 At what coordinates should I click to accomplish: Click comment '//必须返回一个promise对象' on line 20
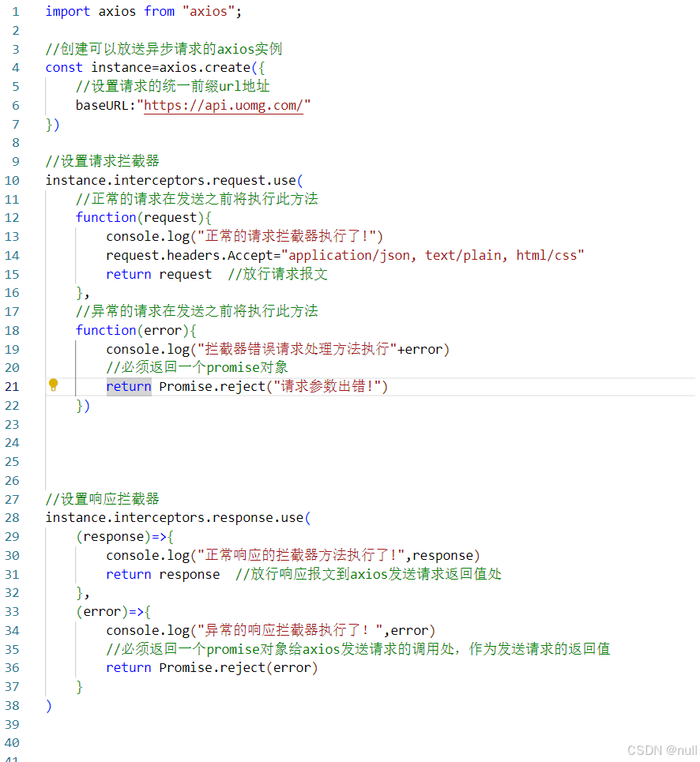click(x=197, y=368)
